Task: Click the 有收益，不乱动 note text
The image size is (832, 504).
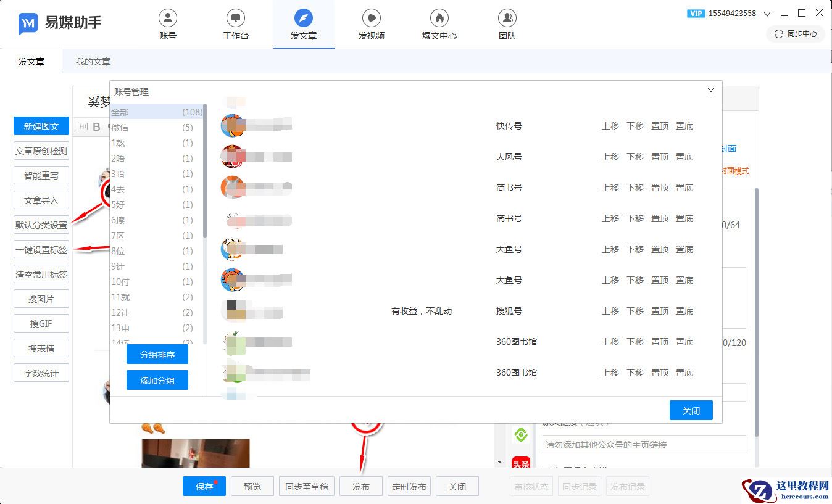Action: [x=422, y=311]
